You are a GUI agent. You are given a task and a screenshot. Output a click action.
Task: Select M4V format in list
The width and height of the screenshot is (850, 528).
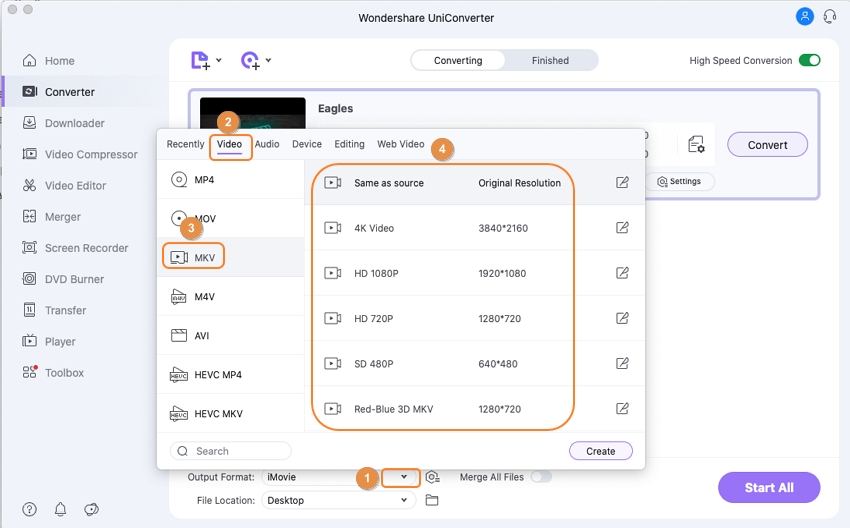tap(230, 297)
